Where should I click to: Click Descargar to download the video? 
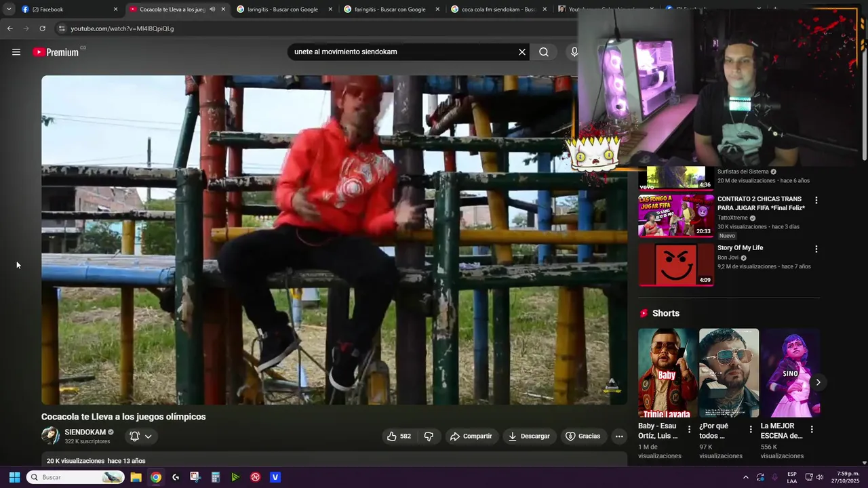529,436
